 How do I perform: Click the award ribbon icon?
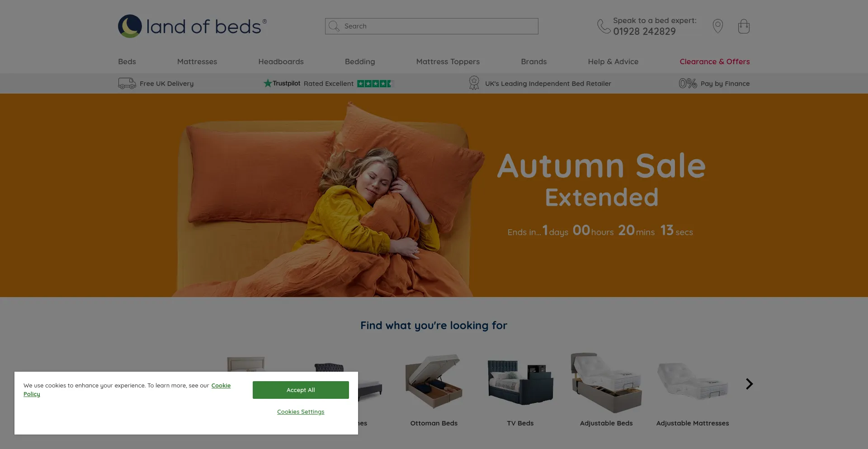pyautogui.click(x=474, y=83)
